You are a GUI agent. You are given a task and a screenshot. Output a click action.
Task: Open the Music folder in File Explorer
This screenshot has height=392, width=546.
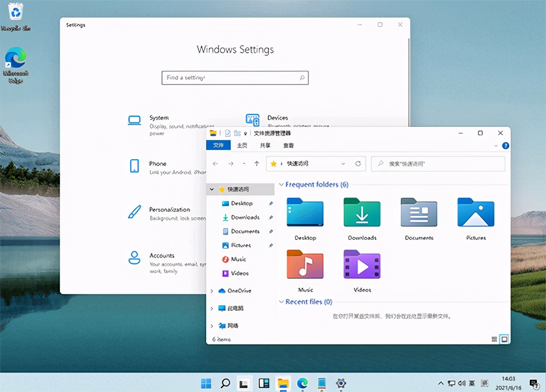point(305,265)
